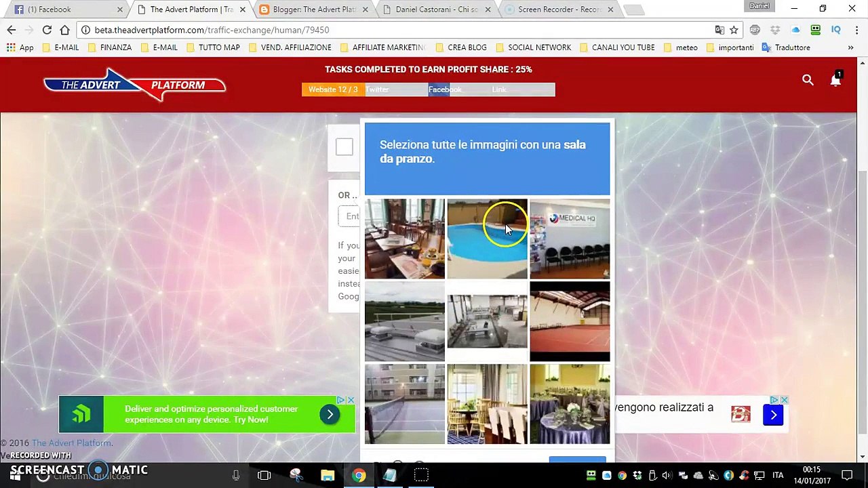868x488 pixels.
Task: Click The Advert Platform footer link
Action: pos(71,443)
